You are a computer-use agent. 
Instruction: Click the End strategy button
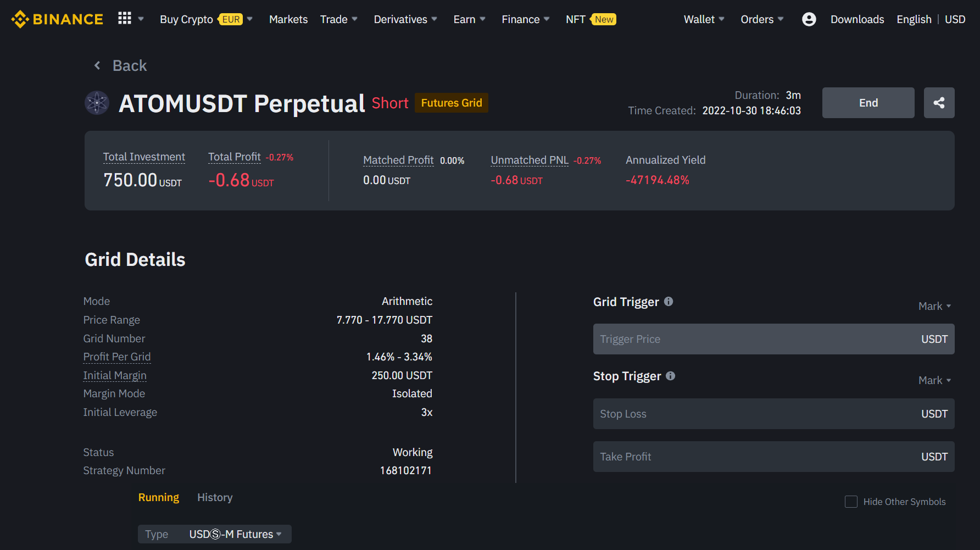pos(868,103)
